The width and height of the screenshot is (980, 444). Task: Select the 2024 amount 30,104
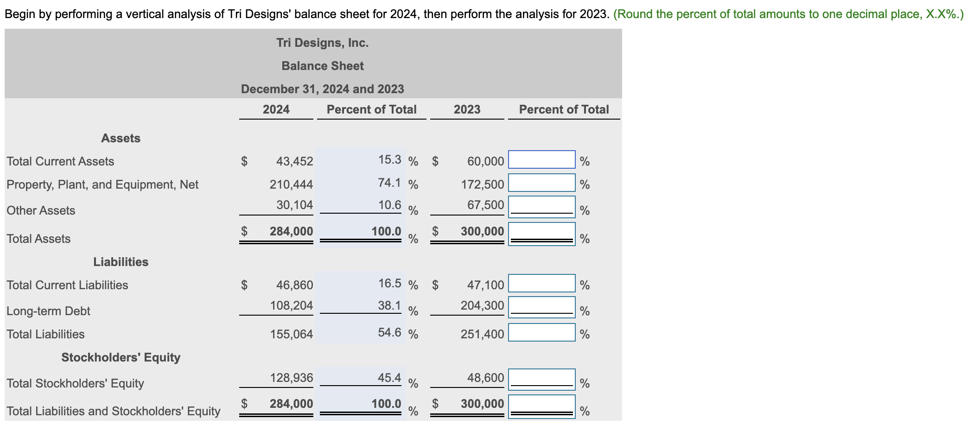coord(294,205)
